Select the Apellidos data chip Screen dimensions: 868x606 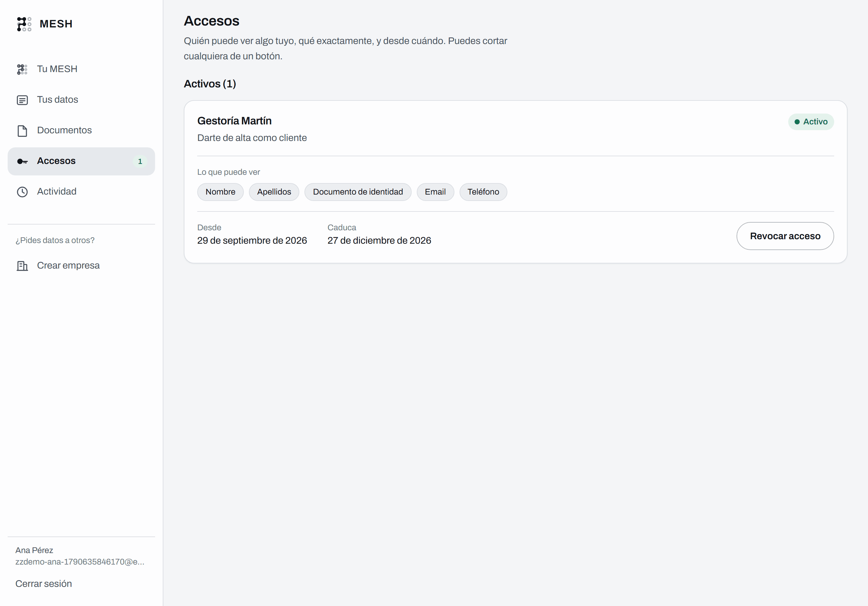point(274,192)
